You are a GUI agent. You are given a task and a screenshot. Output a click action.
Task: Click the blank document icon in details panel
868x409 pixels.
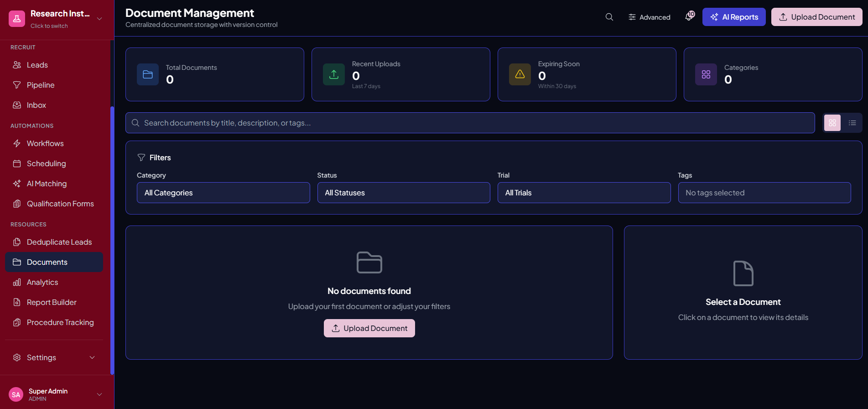pos(743,273)
